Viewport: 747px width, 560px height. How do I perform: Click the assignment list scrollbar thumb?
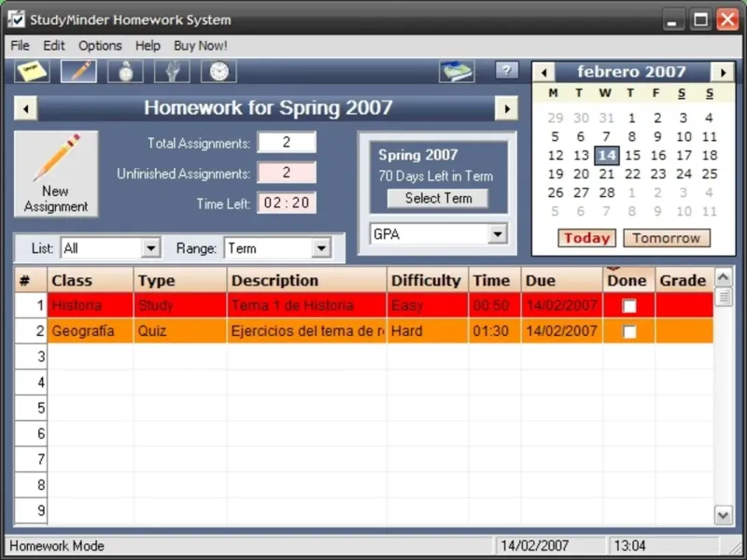723,297
